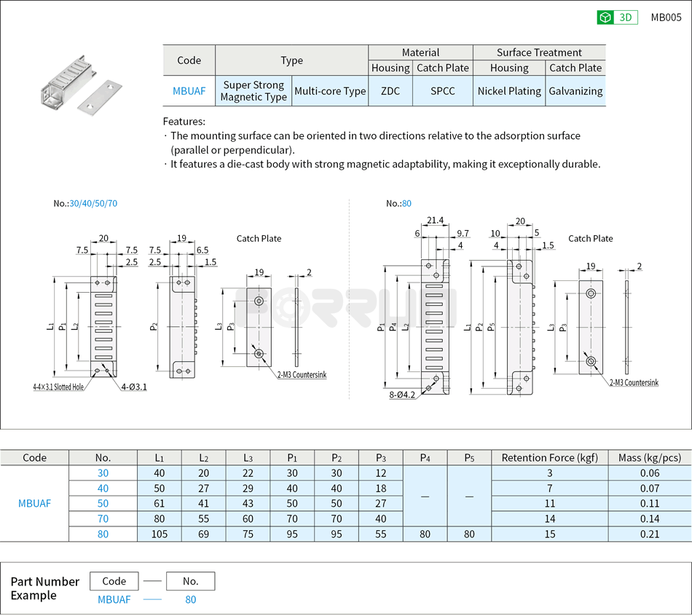Click the Code box in Part Number Example
Viewport: 692px width, 616px height.
[114, 581]
